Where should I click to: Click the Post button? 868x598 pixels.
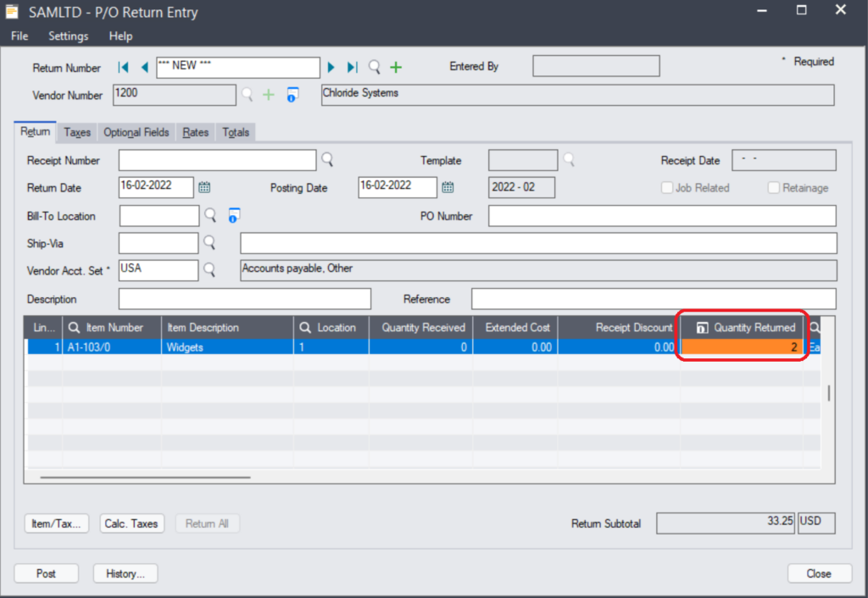pos(47,573)
